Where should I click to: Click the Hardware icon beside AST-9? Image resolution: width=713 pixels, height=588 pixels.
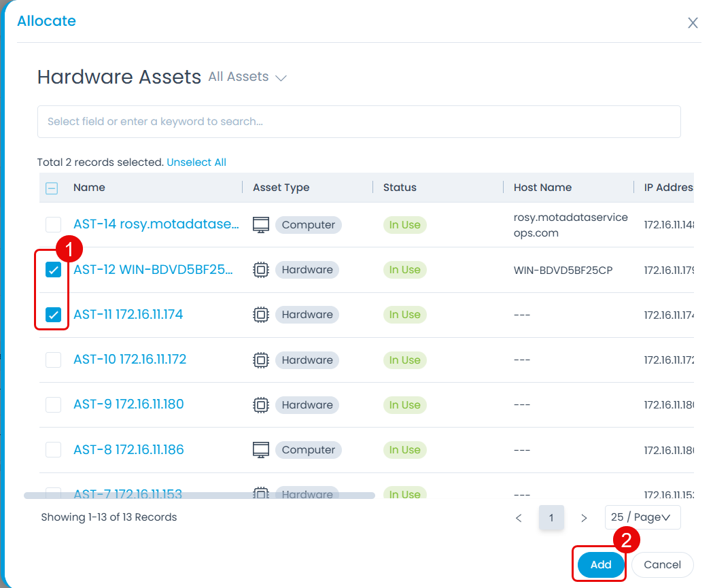click(x=260, y=404)
